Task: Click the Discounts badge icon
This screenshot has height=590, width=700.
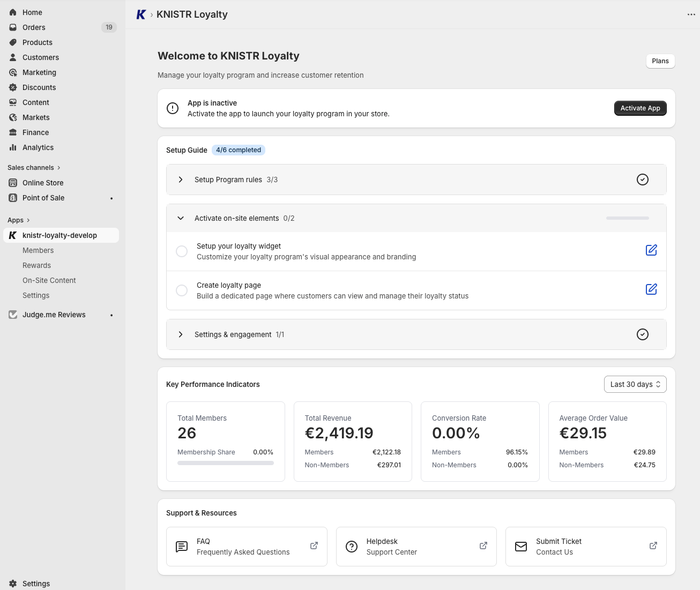Action: pos(13,87)
